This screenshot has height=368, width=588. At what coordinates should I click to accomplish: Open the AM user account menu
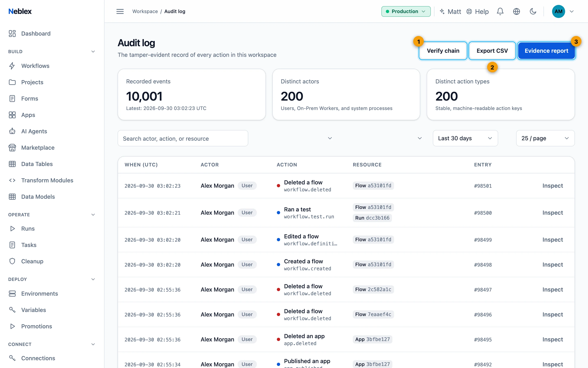[x=563, y=11]
